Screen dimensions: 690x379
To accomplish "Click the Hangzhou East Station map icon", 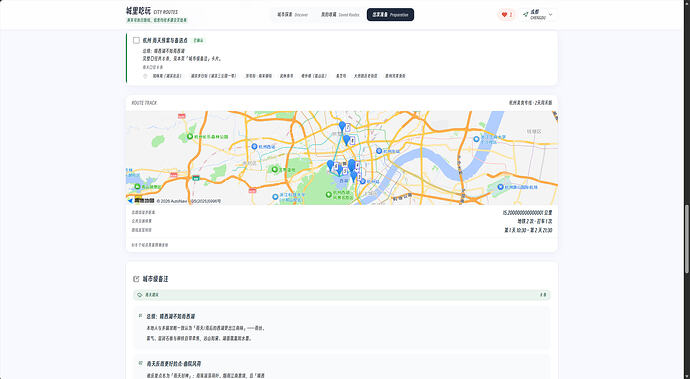I will point(379,151).
